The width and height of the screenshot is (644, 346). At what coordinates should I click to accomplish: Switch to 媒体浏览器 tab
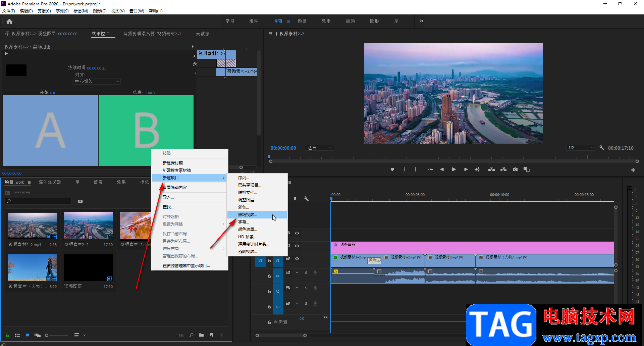pyautogui.click(x=50, y=182)
